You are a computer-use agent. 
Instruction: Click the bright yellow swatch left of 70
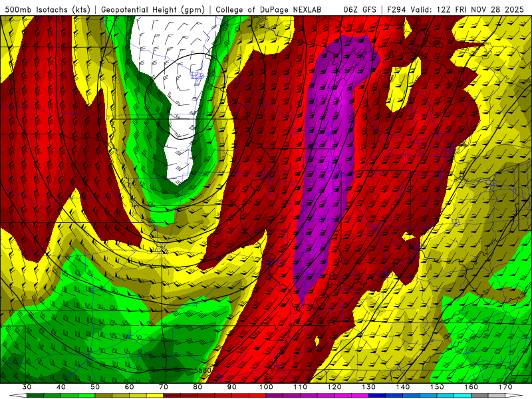[x=155, y=396]
